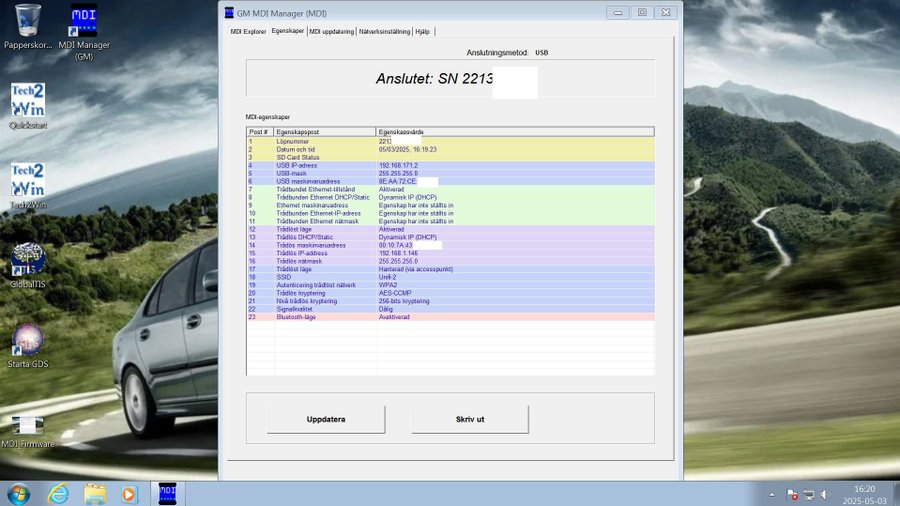Select the SD Card Status row
The image size is (900, 506).
451,157
